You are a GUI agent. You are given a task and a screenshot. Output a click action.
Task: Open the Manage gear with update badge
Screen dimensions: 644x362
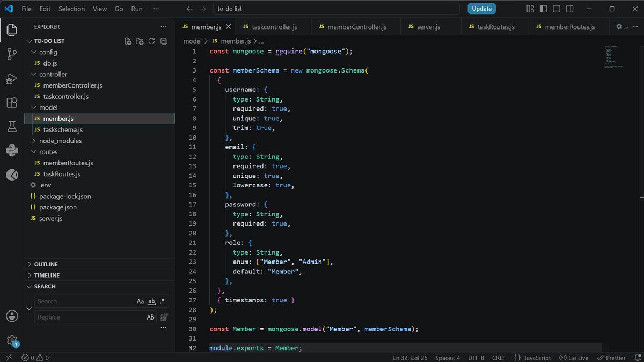tap(12, 341)
